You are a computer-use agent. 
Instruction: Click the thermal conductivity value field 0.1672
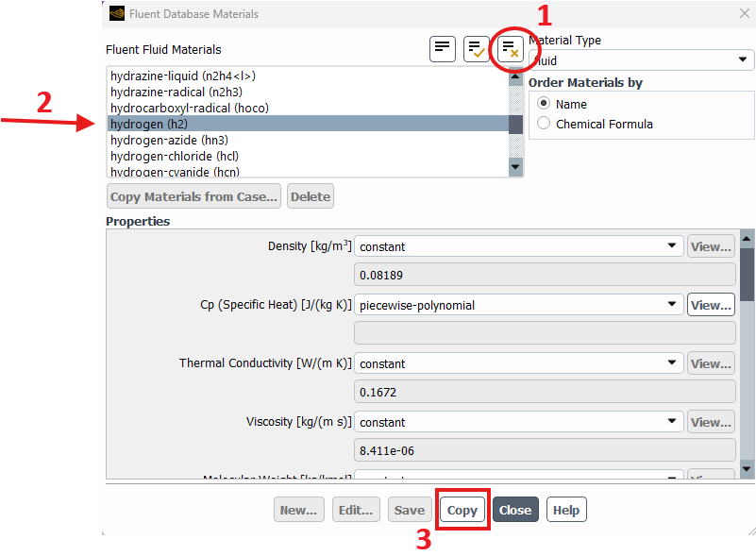point(545,392)
